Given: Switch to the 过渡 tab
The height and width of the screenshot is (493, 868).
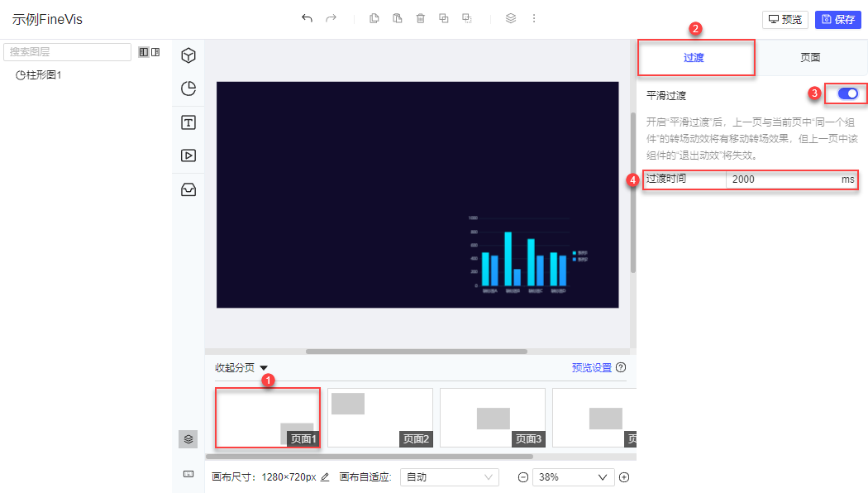Looking at the screenshot, I should click(x=696, y=58).
